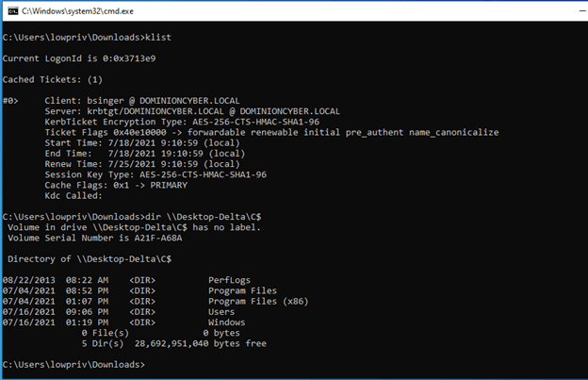Click the cmd.exe icon in title bar

(11, 9)
